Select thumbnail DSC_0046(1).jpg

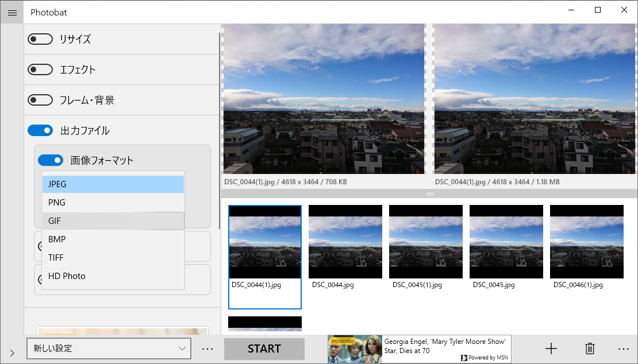587,247
